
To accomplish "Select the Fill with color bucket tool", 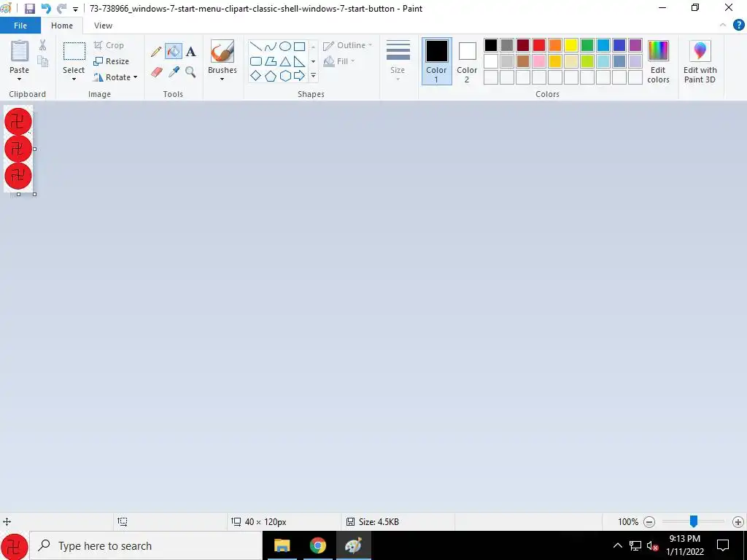I will tap(174, 52).
